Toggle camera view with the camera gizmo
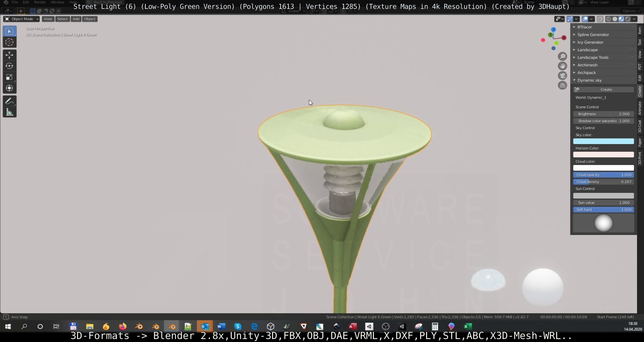This screenshot has height=342, width=644. 562,76
